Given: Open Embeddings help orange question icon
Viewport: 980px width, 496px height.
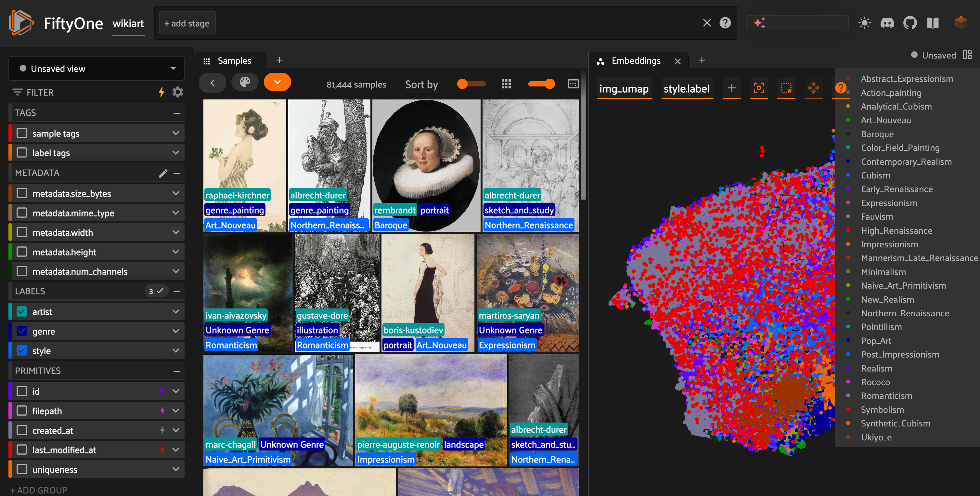Looking at the screenshot, I should 841,88.
